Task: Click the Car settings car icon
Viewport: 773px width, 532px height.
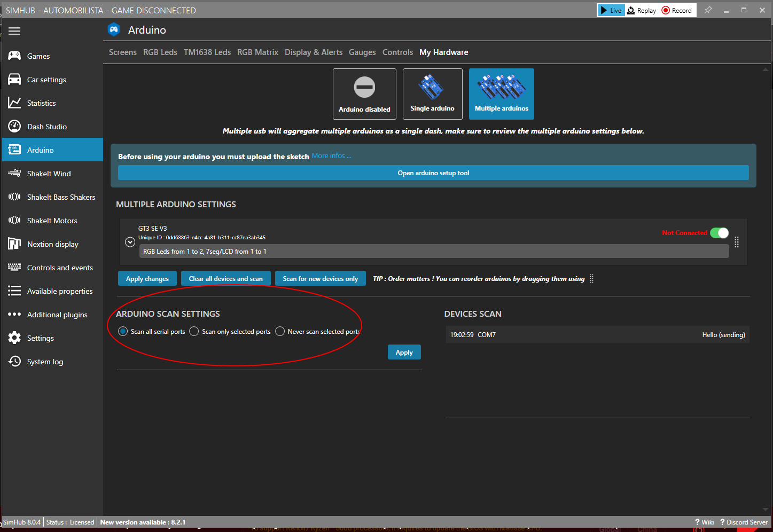Action: click(x=14, y=79)
